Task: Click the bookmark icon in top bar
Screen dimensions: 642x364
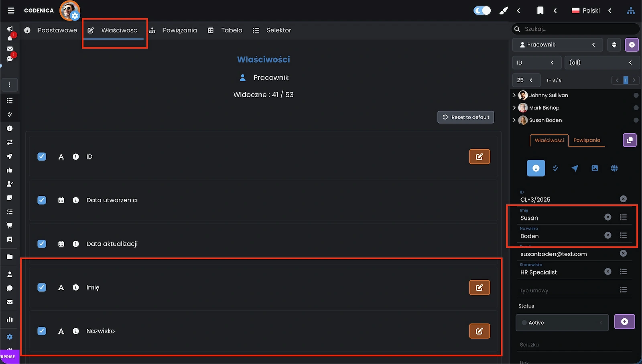Action: 540,10
